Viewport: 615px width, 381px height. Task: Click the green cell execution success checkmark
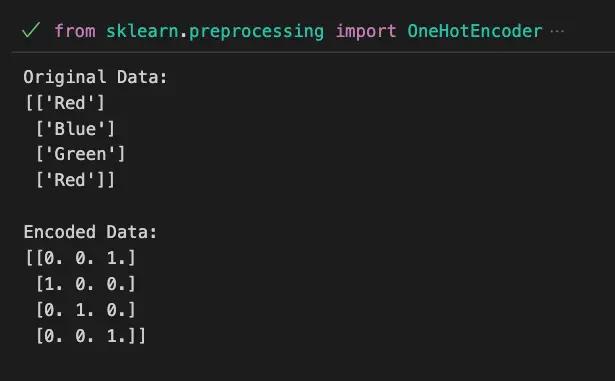[x=31, y=30]
